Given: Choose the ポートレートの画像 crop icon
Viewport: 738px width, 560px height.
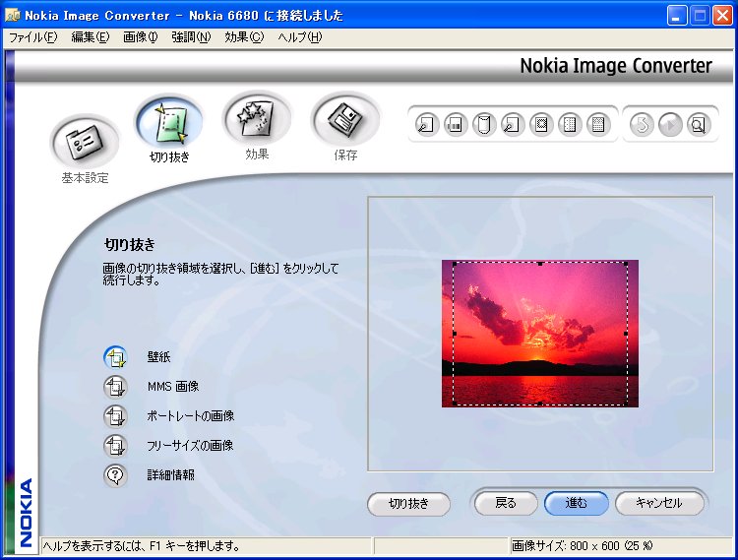Looking at the screenshot, I should (115, 416).
